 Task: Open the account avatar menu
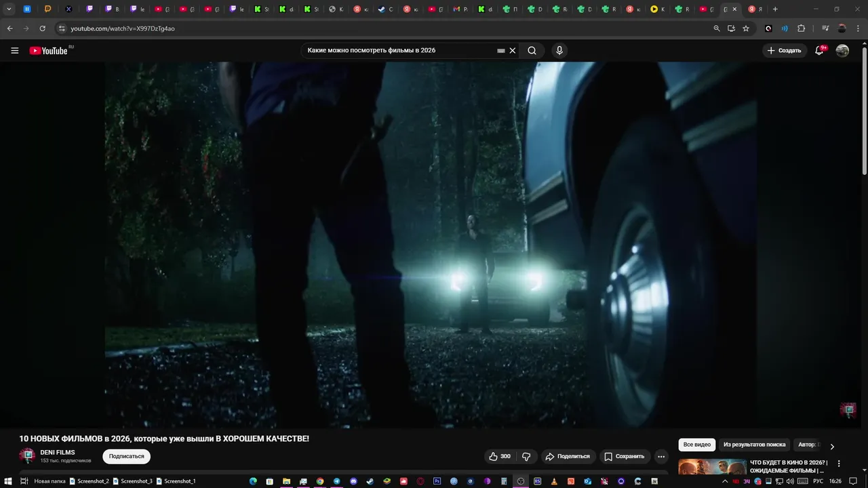(x=842, y=50)
